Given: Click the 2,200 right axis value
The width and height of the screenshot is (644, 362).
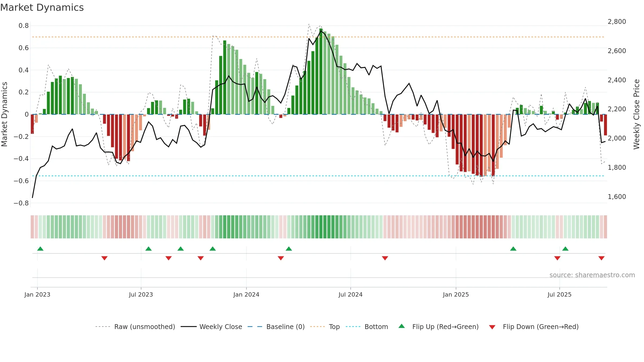Looking at the screenshot, I should [x=617, y=109].
